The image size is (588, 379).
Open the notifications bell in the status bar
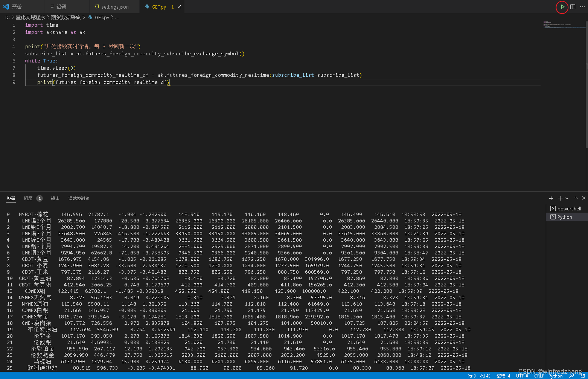tap(582, 376)
